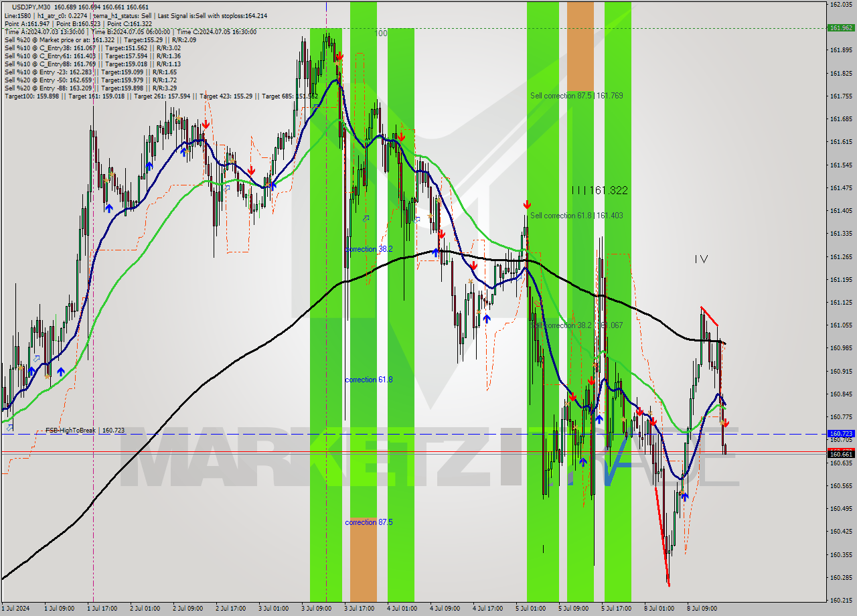Click the '5 Jul 17:00' time axis label
This screenshot has height=616, width=857.
click(616, 609)
